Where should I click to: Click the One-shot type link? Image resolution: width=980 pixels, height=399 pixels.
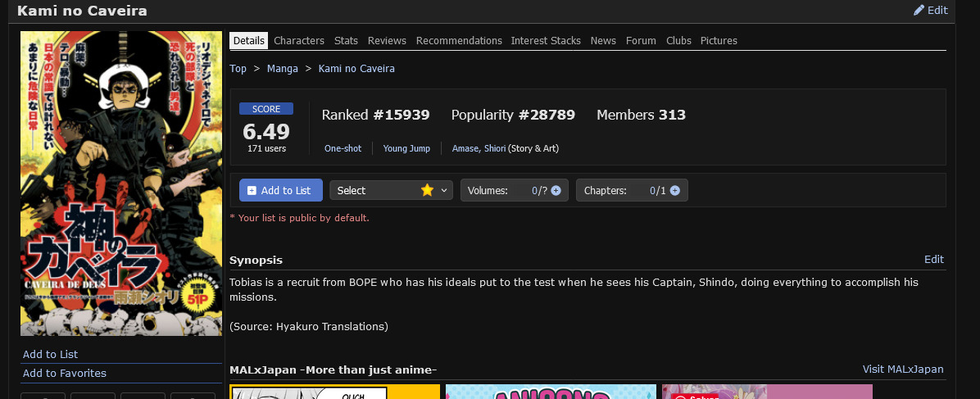click(343, 148)
